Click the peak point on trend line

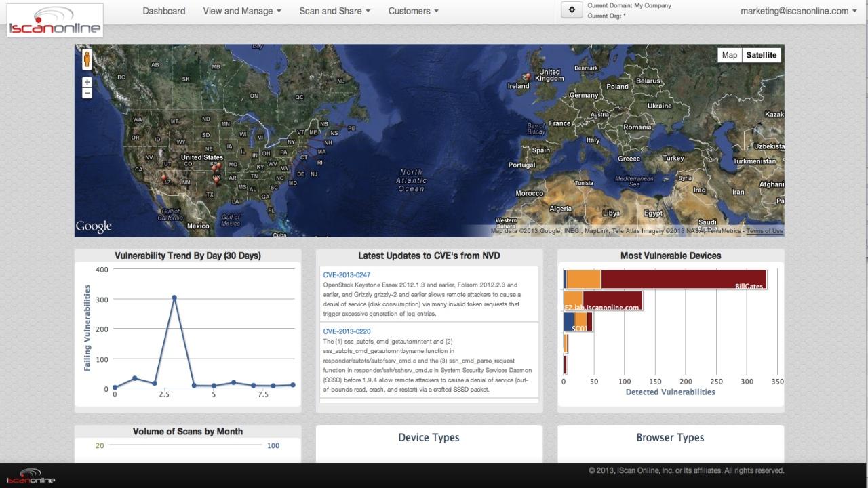[174, 297]
